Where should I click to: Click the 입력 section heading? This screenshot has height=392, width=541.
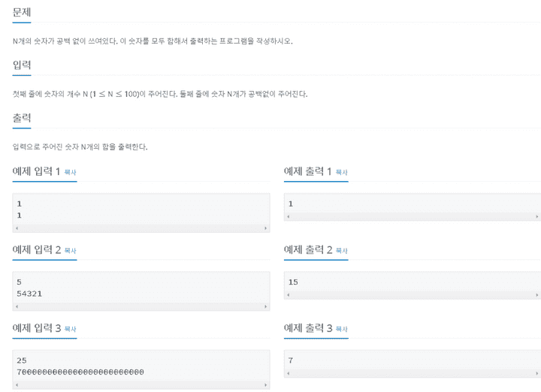click(22, 65)
